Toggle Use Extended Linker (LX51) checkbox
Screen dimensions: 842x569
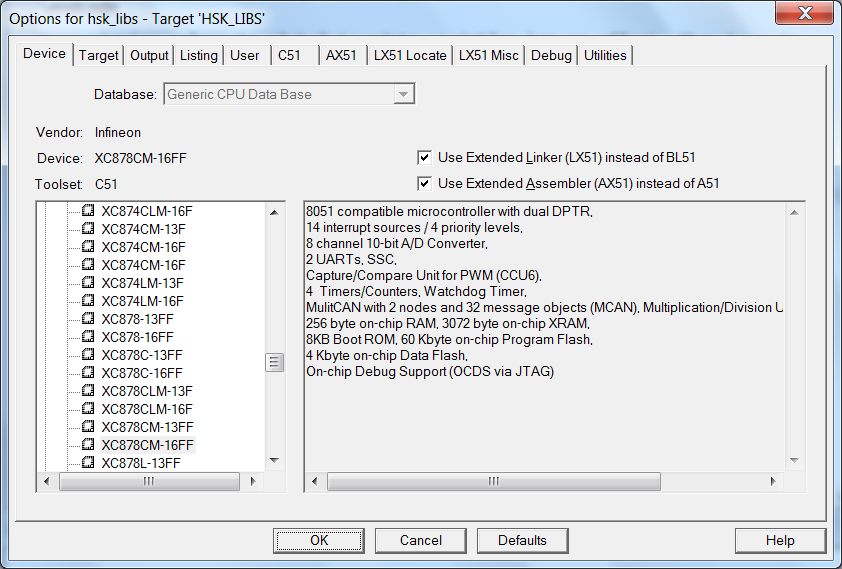[x=425, y=158]
